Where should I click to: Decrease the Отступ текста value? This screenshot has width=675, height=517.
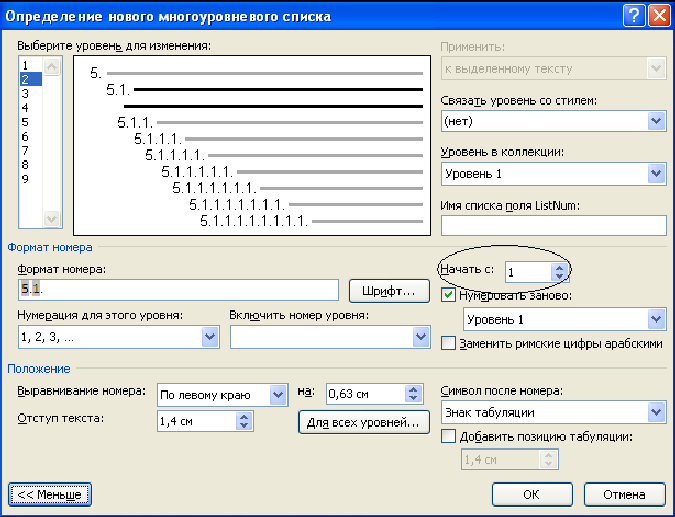coord(244,426)
